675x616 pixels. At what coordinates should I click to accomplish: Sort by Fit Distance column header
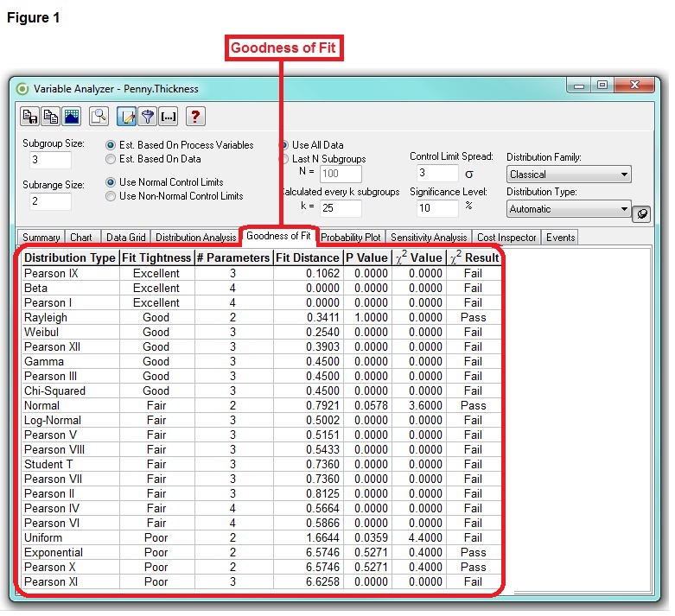(x=308, y=257)
